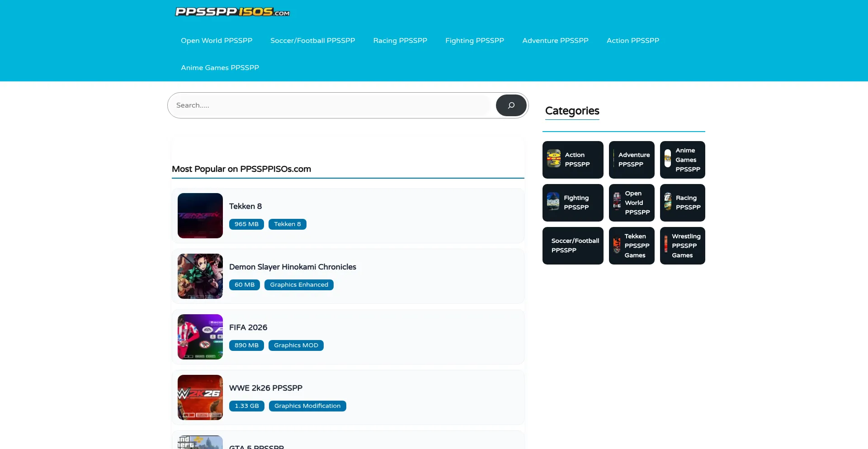Click the Most Popular on PPSSPPISOs.com heading

(241, 169)
